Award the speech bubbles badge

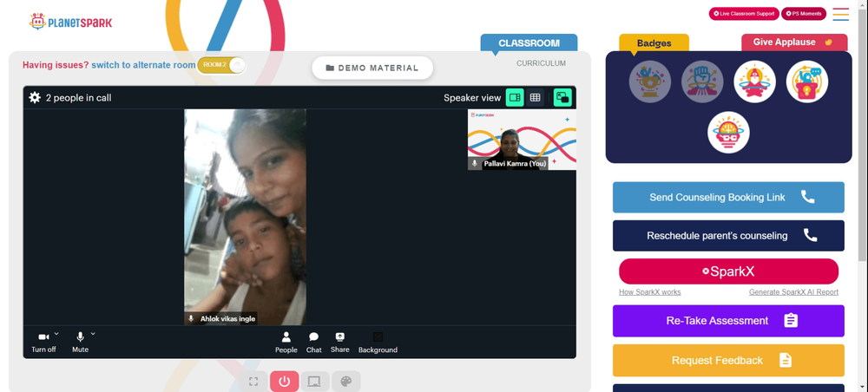tap(807, 82)
